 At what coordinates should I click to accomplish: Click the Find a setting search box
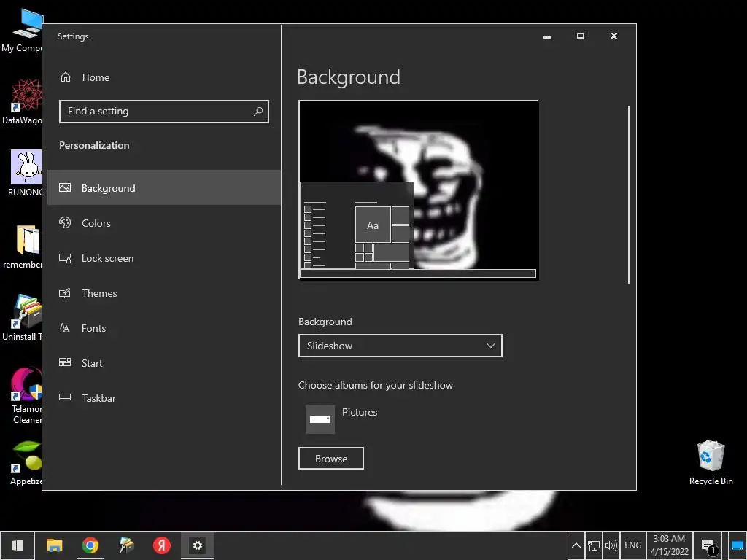point(164,112)
